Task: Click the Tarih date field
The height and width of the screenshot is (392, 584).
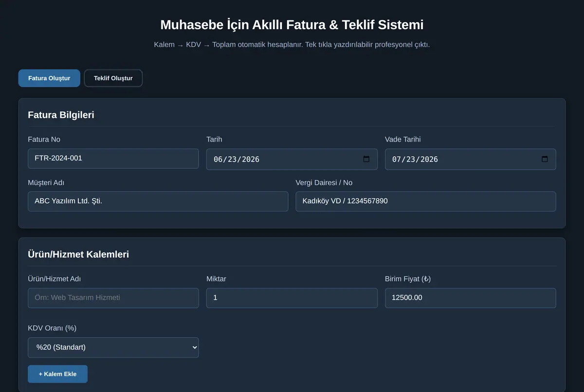Action: coord(292,160)
